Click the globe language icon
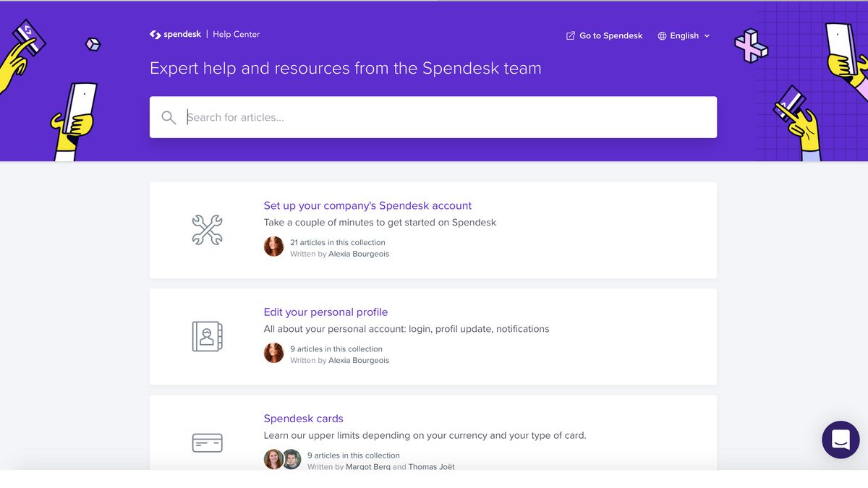Viewport: 868px width, 488px height. tap(661, 35)
